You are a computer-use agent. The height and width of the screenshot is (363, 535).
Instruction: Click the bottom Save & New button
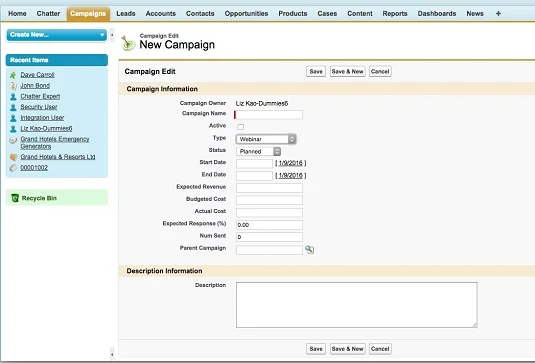click(x=348, y=349)
